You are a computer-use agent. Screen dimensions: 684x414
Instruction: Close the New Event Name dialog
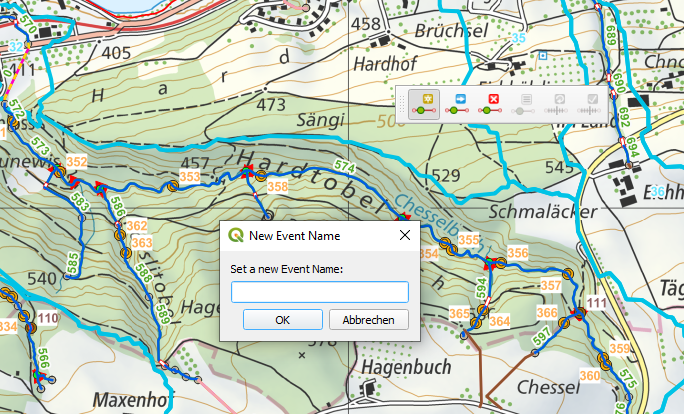coord(405,236)
